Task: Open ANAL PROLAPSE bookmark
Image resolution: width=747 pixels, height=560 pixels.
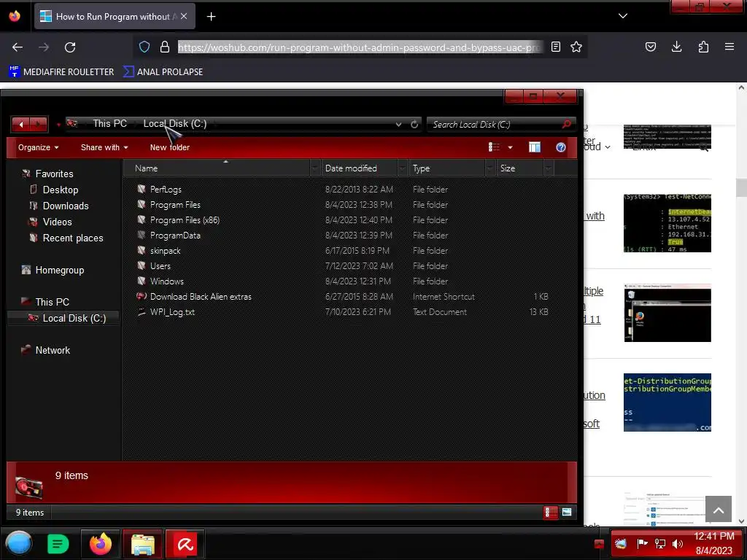Action: pyautogui.click(x=163, y=72)
